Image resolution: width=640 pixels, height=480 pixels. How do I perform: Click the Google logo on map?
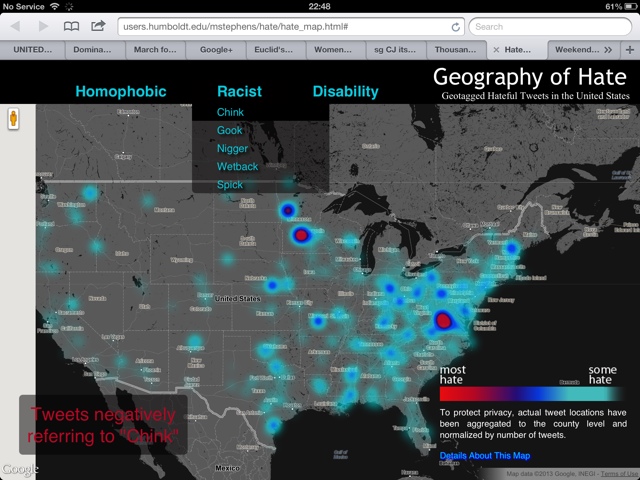[x=20, y=469]
